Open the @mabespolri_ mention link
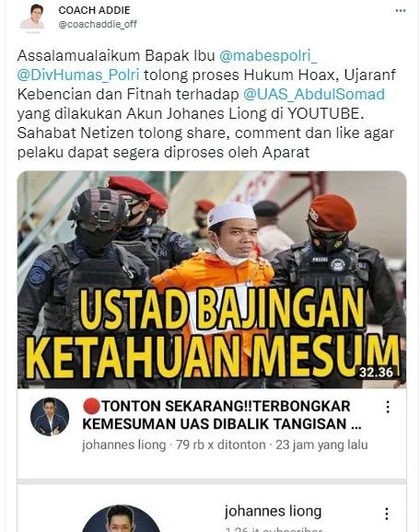The width and height of the screenshot is (420, 532). coord(268,55)
